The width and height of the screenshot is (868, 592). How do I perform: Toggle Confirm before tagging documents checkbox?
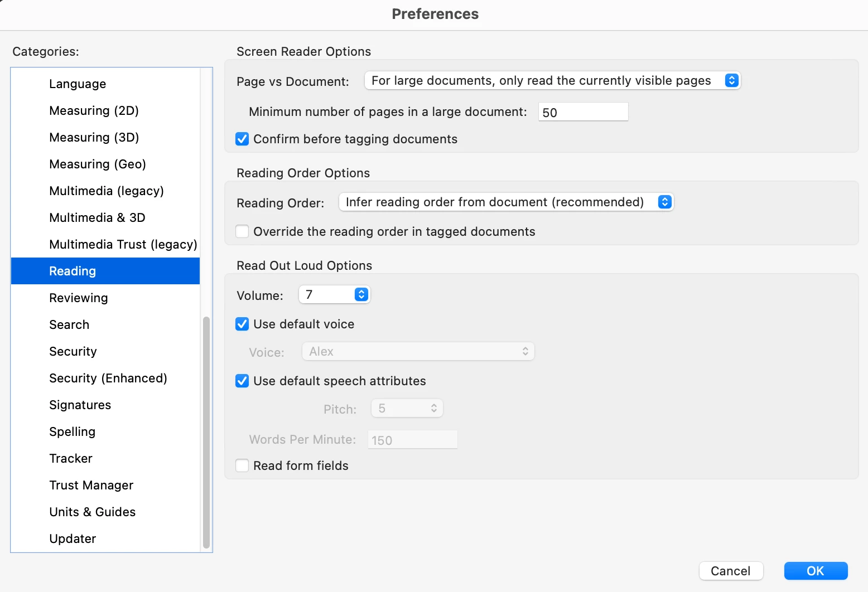coord(242,139)
